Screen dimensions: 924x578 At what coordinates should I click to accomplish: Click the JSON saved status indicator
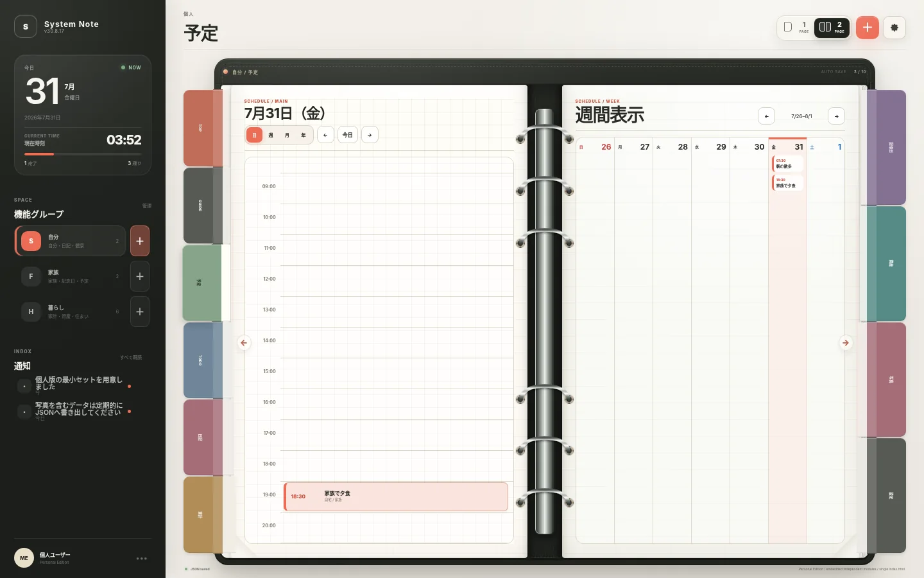tap(198, 569)
